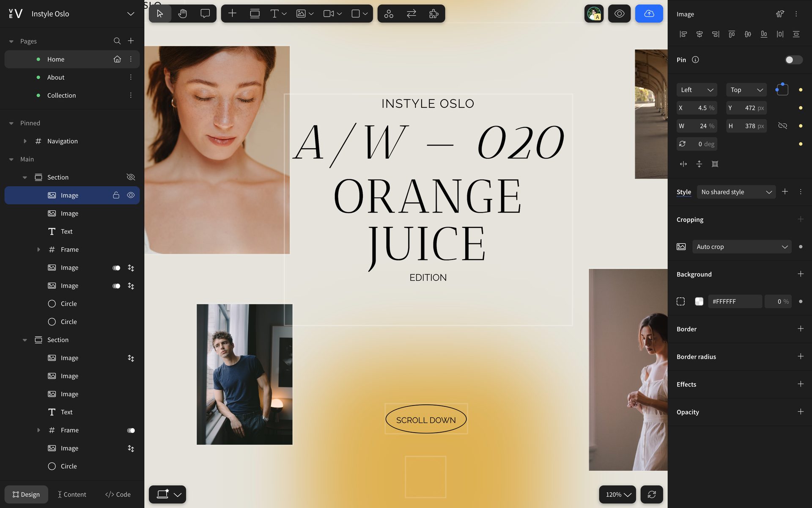812x508 pixels.
Task: Expand the Navigation layer
Action: tap(25, 141)
